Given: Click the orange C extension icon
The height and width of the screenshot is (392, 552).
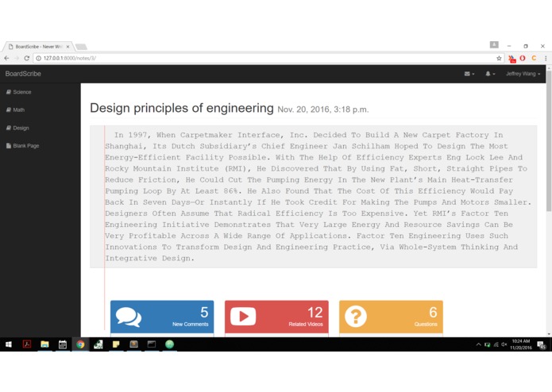Looking at the screenshot, I should click(x=534, y=59).
